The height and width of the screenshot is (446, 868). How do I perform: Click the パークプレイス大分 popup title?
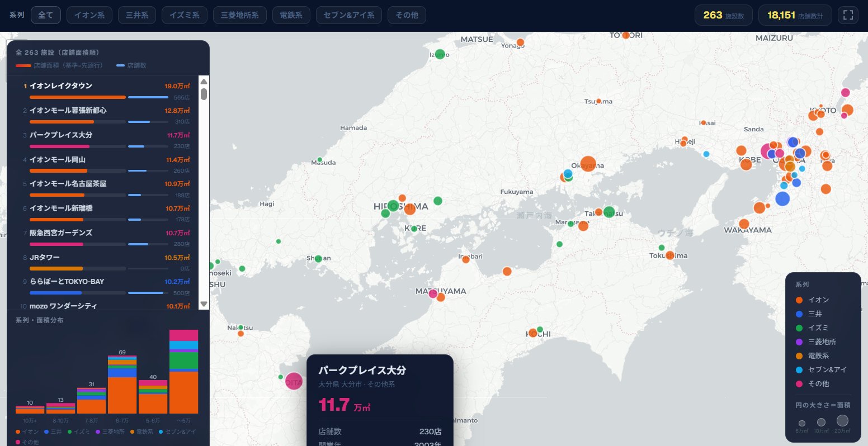coord(362,371)
